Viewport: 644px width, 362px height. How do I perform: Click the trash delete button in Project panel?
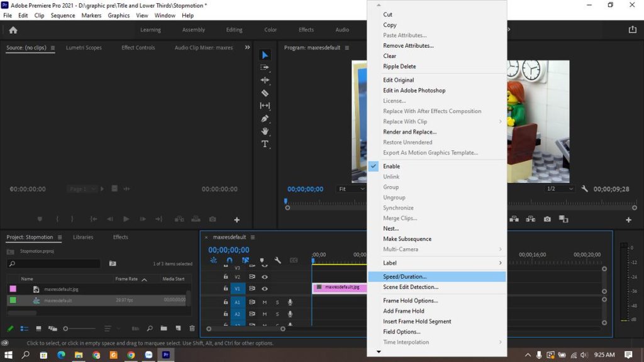click(x=192, y=328)
